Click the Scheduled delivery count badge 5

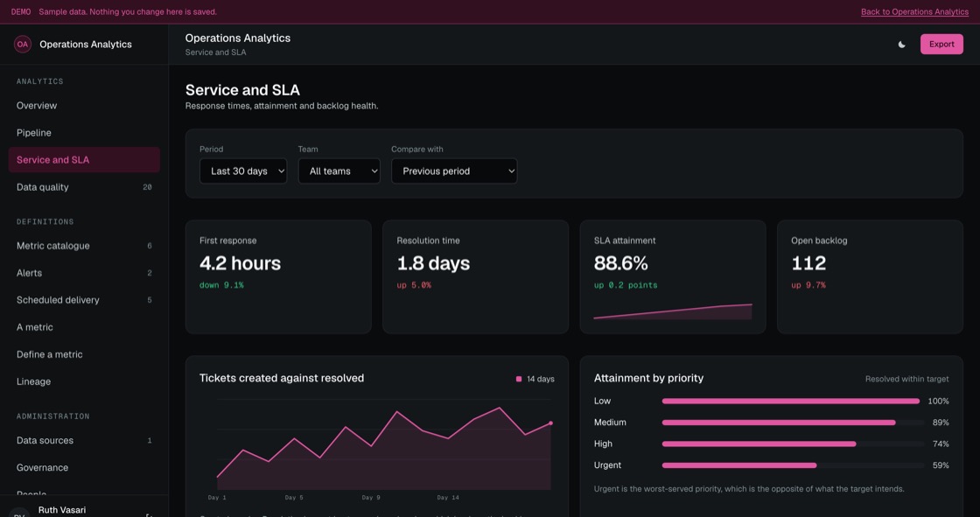coord(150,300)
